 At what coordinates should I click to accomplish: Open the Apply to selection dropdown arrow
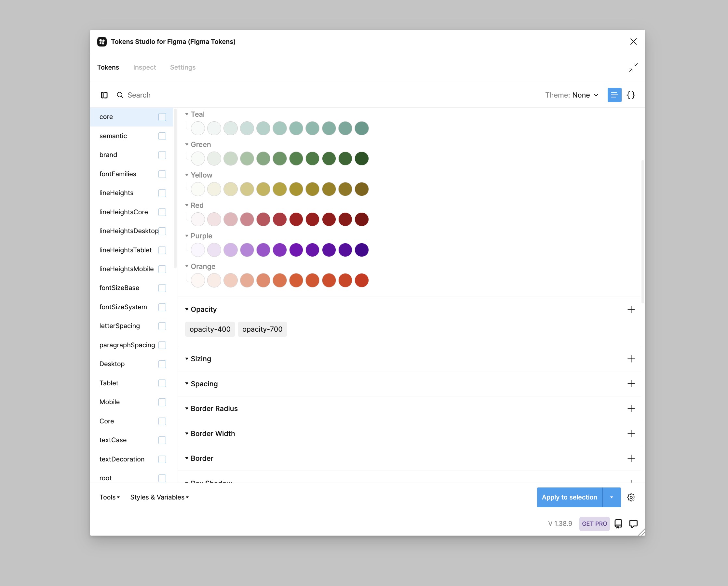tap(611, 497)
